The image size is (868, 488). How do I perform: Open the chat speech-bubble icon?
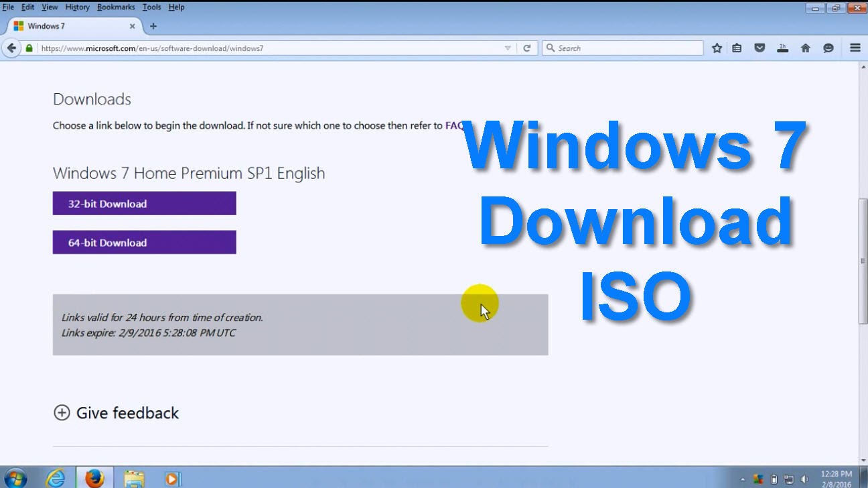coord(828,48)
